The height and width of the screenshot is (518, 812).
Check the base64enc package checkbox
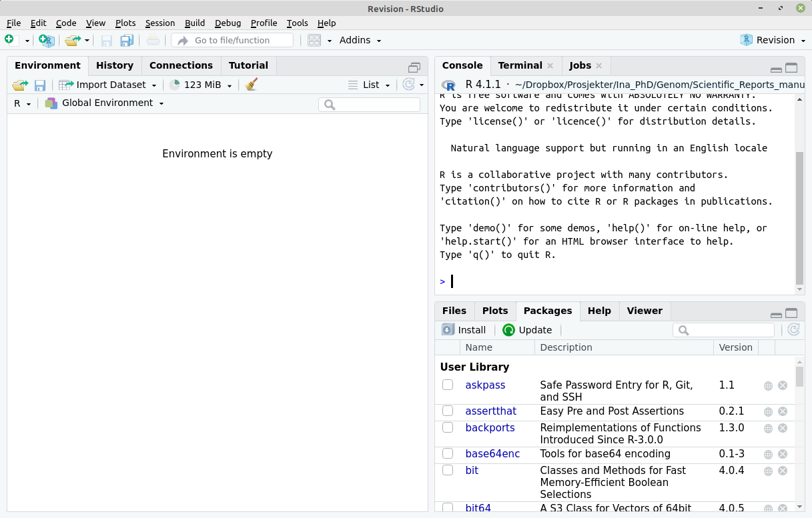(x=448, y=453)
